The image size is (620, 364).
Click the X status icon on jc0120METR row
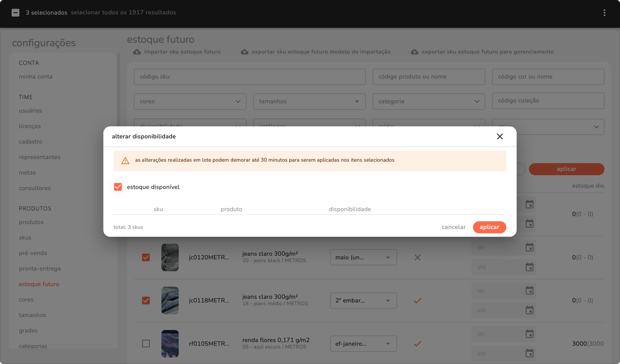tap(418, 258)
